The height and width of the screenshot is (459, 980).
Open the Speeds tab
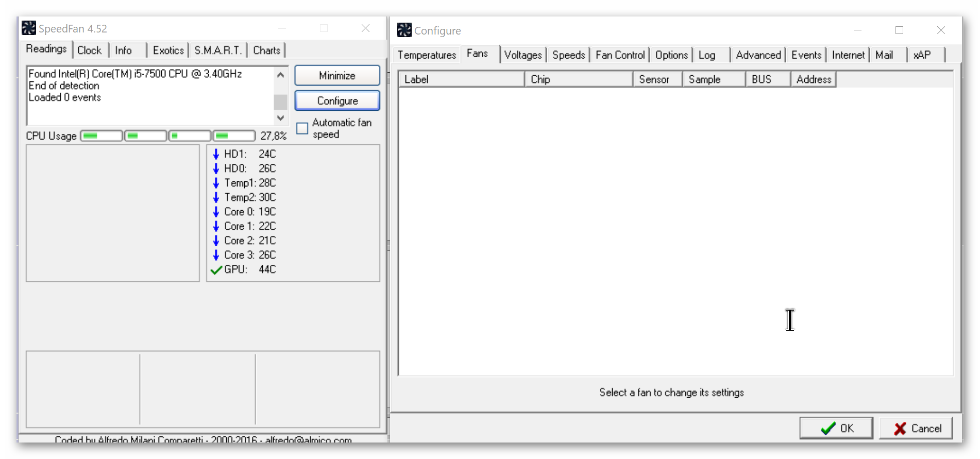click(x=569, y=55)
